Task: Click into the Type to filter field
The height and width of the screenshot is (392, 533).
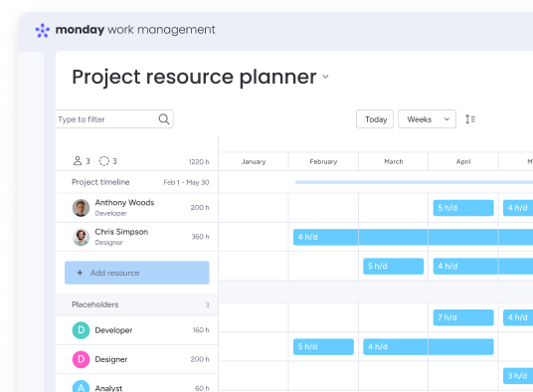Action: click(114, 119)
